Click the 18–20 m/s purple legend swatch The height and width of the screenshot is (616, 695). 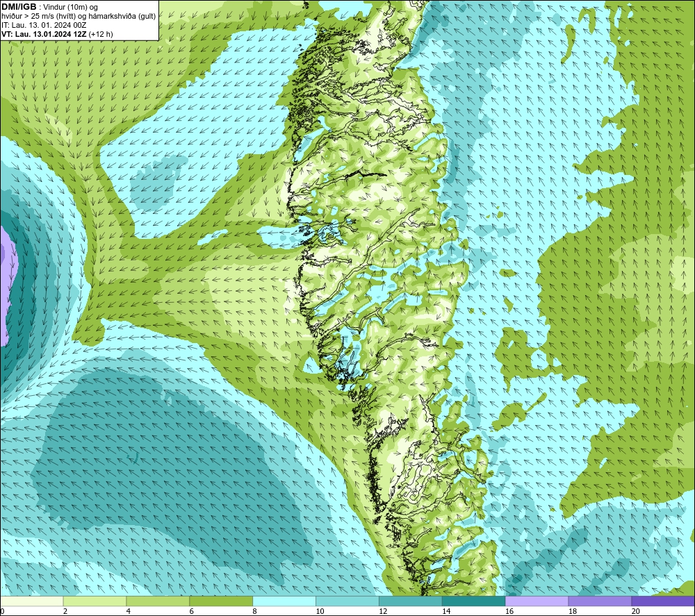[600, 601]
